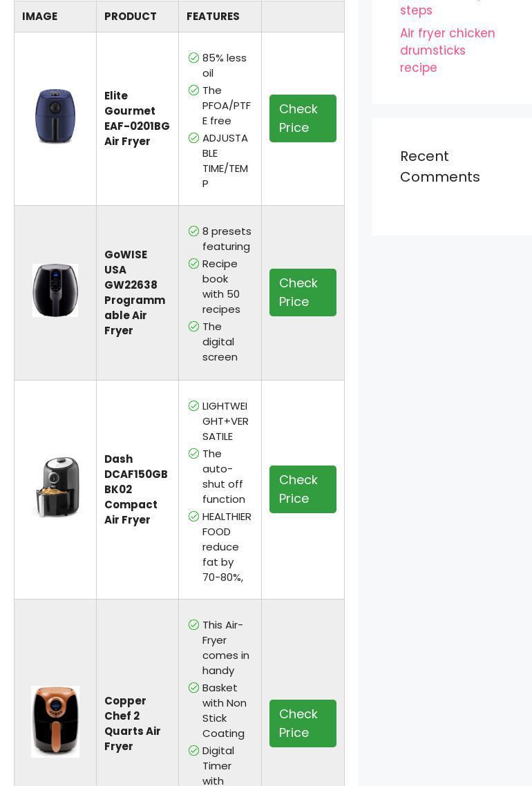Check price for Elite Gourmet air fryer
This screenshot has height=786, width=532.
tap(303, 118)
